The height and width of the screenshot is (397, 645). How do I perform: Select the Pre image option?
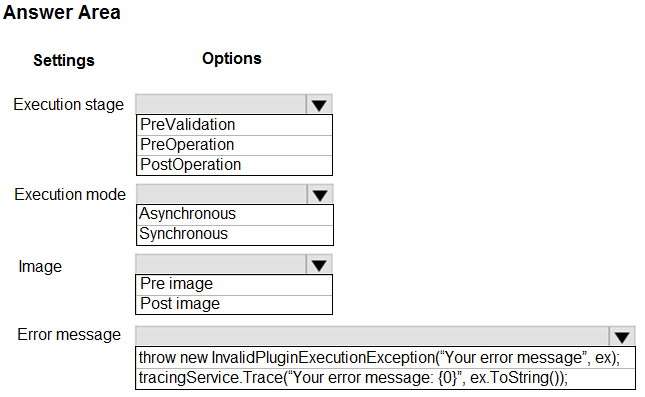pyautogui.click(x=234, y=285)
